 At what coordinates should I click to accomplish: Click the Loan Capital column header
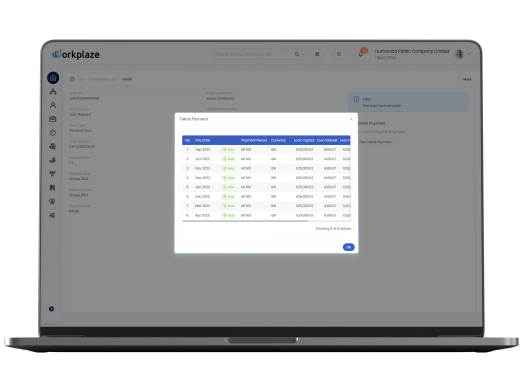(x=304, y=140)
